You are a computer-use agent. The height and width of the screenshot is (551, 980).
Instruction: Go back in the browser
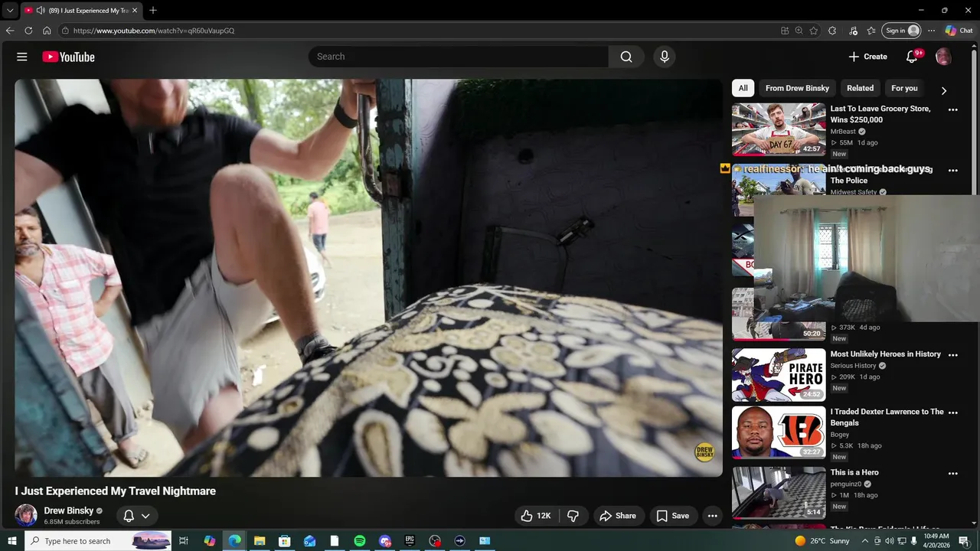coord(10,31)
